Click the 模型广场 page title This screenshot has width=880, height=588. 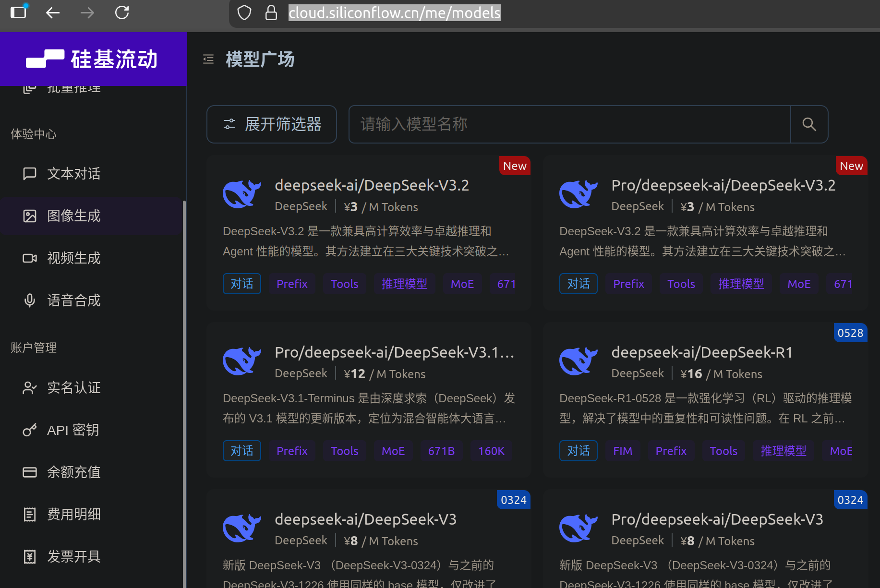coord(260,59)
